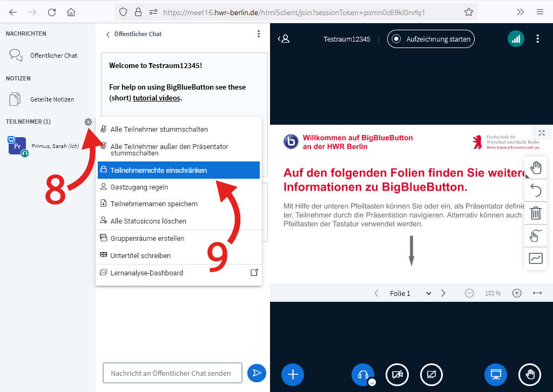Screen dimensions: 553x392
Task: Leave audio via the headphone icon
Action: coord(362,374)
